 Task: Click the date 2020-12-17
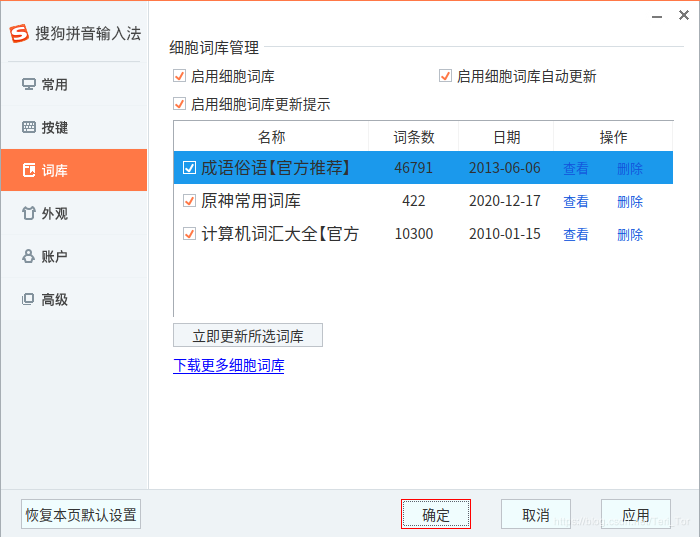[504, 201]
